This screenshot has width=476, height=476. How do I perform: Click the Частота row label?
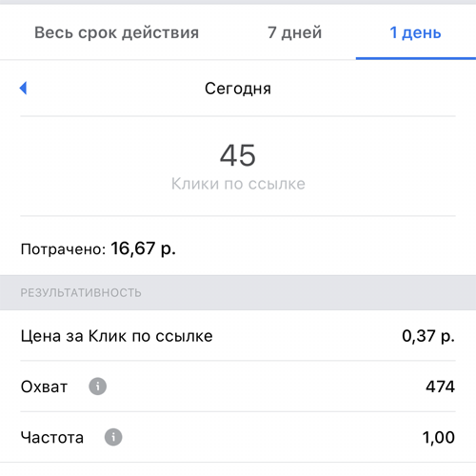tap(52, 437)
